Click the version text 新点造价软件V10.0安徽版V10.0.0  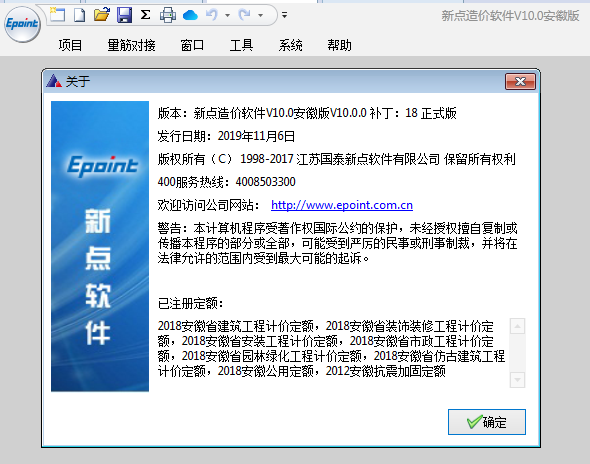[x=280, y=113]
